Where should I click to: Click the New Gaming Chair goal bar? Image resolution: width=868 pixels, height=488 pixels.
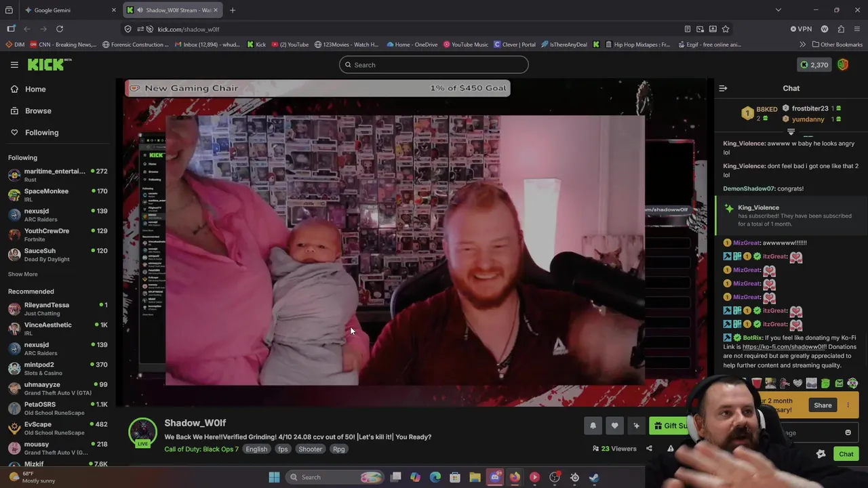click(317, 88)
